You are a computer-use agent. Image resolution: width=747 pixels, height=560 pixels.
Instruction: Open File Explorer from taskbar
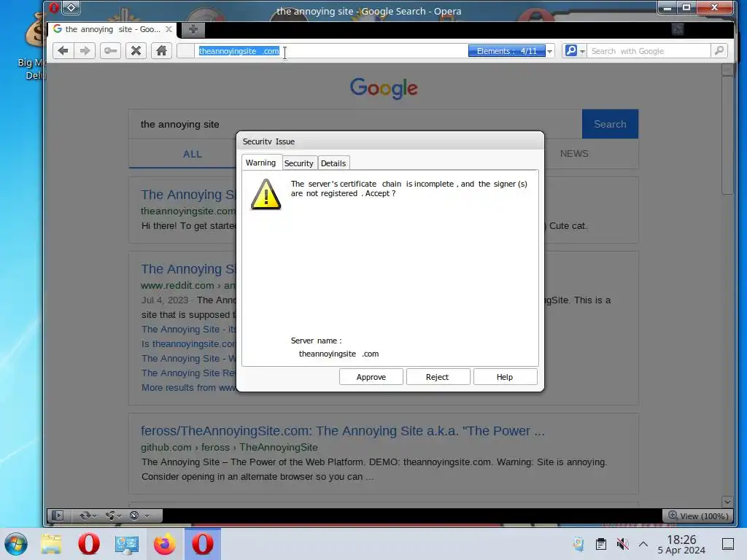[51, 544]
